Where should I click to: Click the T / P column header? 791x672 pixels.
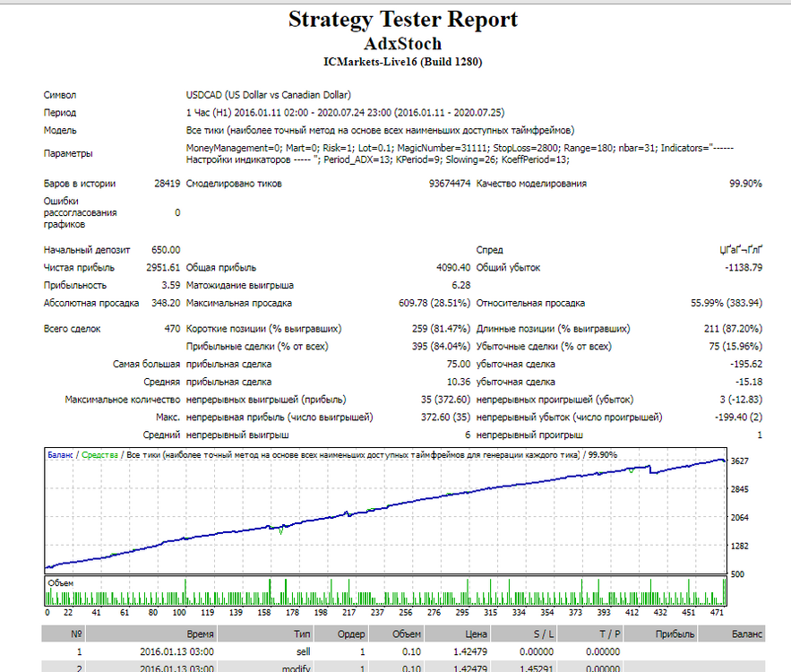tap(590, 634)
